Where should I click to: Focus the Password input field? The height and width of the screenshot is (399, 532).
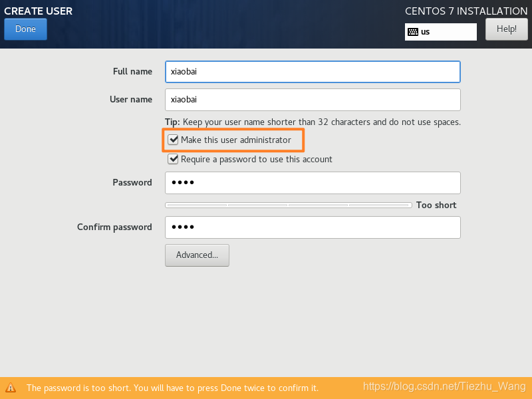click(313, 183)
